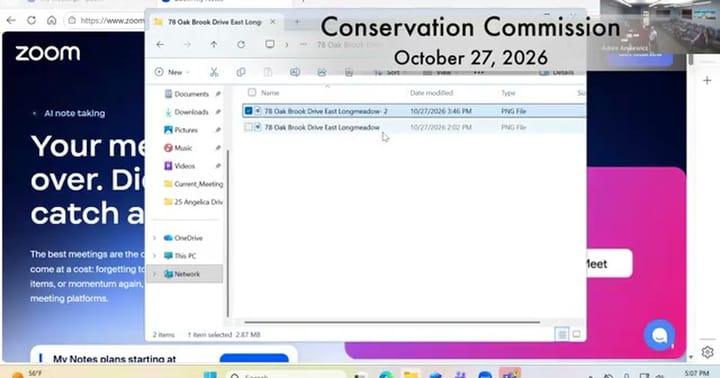Toggle the Details pane button
This screenshot has height=378, width=720.
pyautogui.click(x=557, y=73)
